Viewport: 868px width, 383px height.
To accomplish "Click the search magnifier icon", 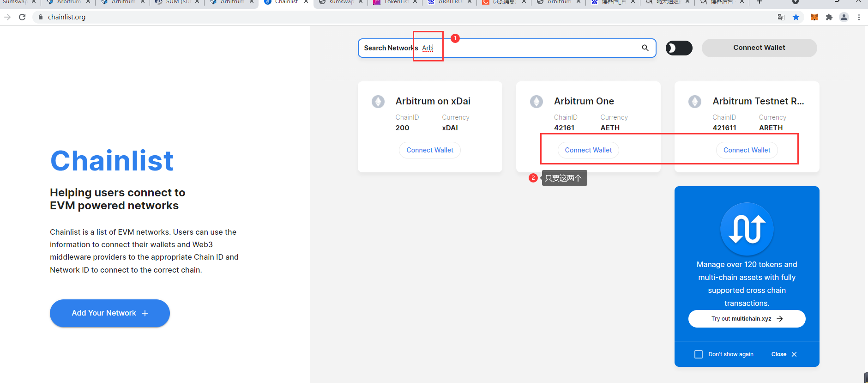I will tap(645, 48).
